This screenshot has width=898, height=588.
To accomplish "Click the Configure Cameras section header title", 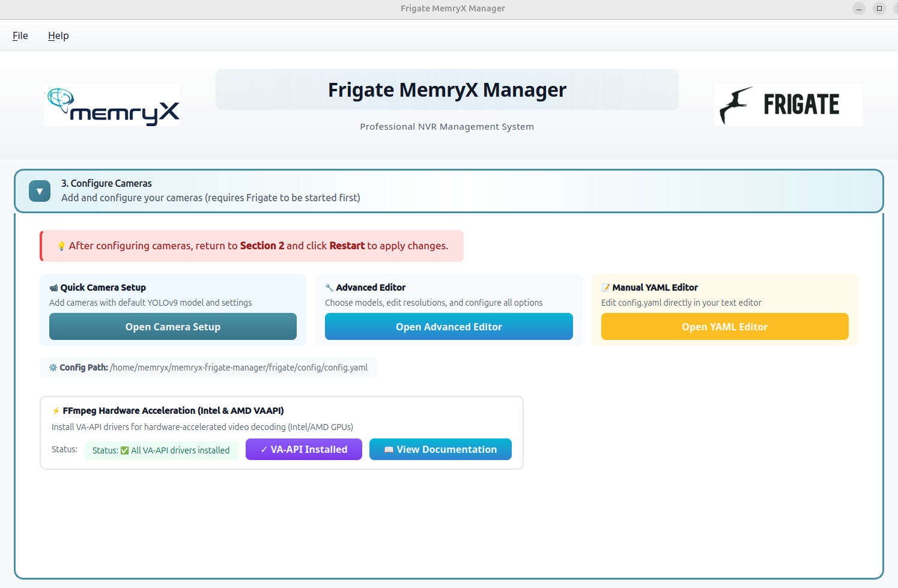I will (x=106, y=183).
